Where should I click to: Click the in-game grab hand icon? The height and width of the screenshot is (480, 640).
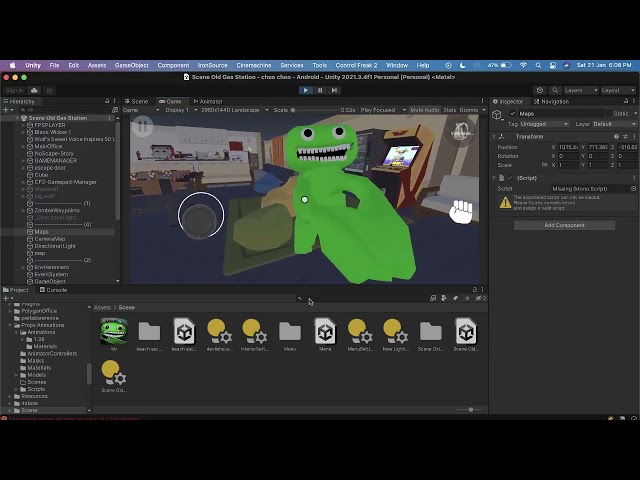point(461,212)
